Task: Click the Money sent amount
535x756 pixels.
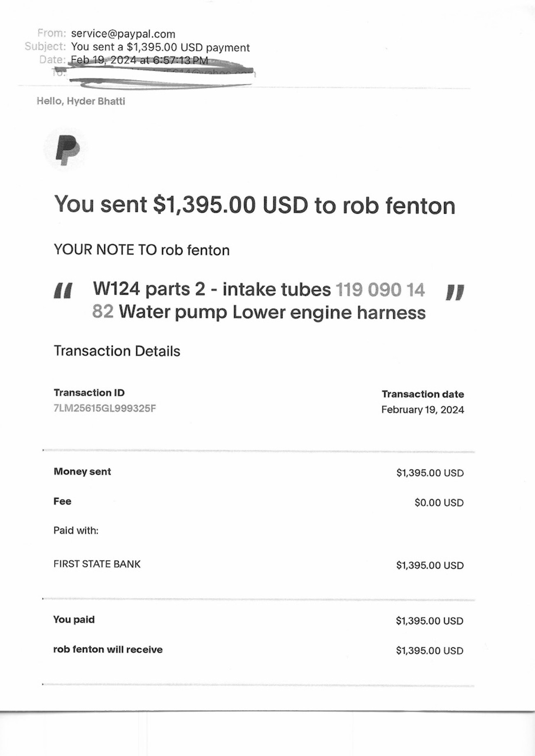Action: (x=430, y=473)
